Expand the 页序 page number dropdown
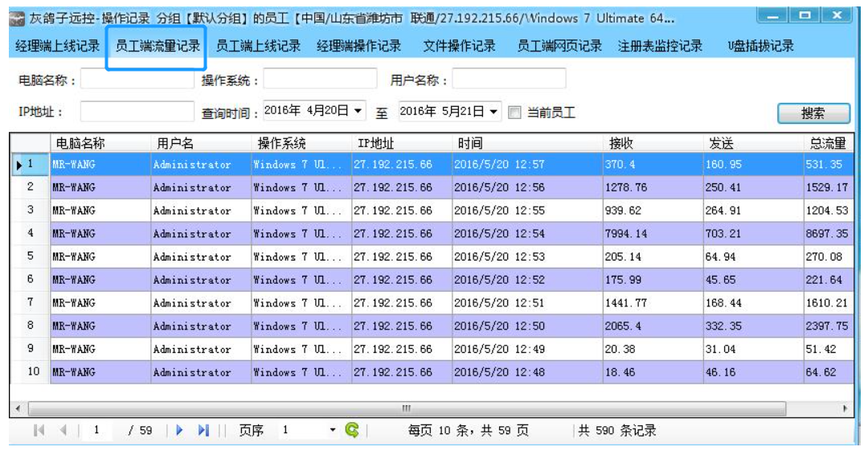The image size is (868, 451). (x=333, y=431)
